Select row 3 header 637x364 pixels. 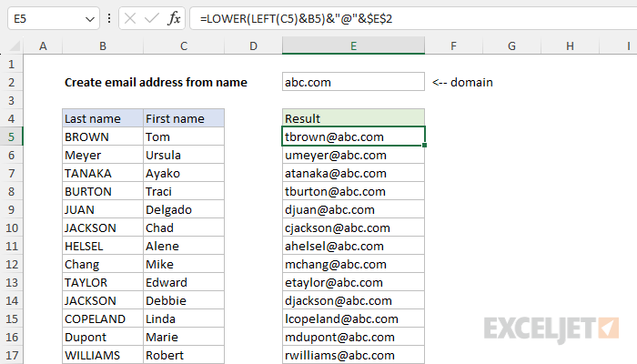(11, 100)
